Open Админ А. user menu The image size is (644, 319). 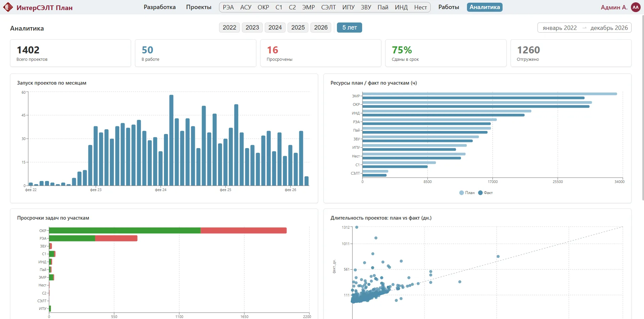(614, 7)
